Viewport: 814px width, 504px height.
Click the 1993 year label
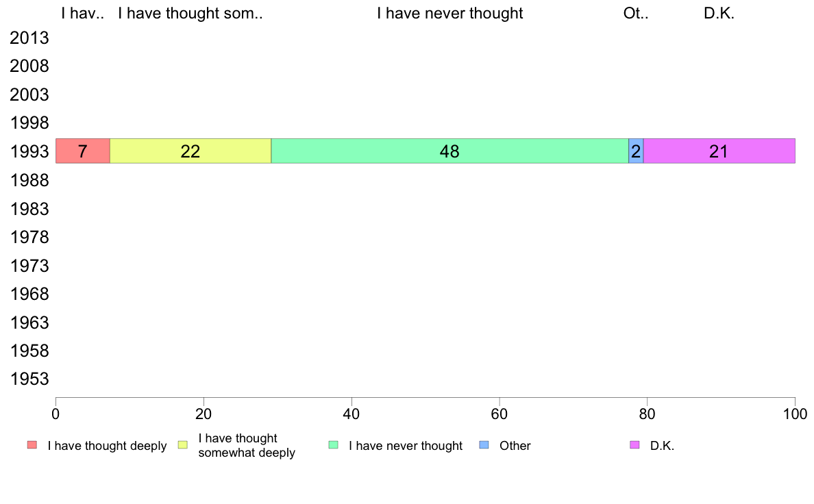pos(29,152)
